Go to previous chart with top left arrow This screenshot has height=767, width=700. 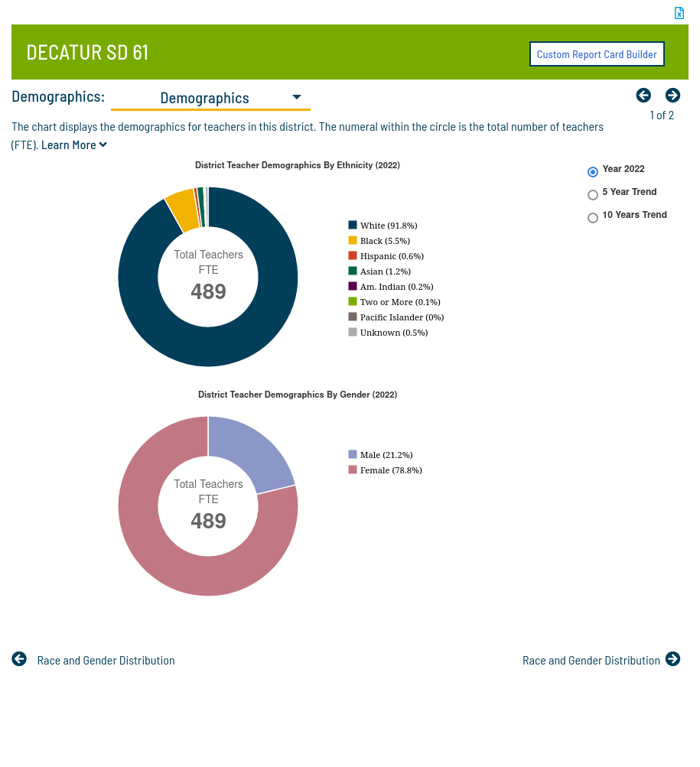click(x=643, y=95)
